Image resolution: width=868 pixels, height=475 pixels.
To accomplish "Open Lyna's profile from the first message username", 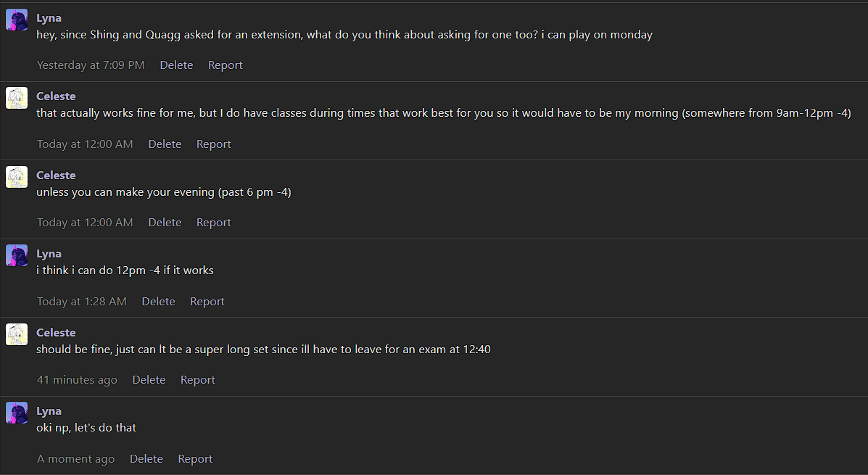I will coord(49,17).
